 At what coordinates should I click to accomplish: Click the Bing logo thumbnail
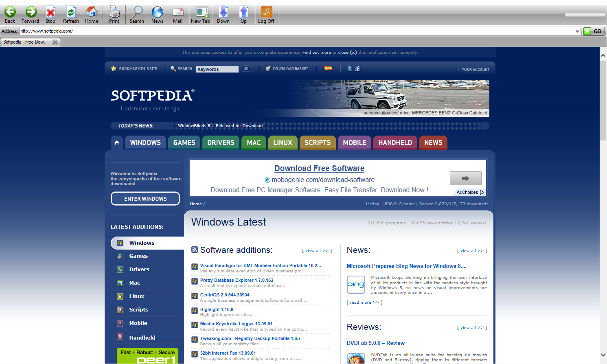pos(356,285)
